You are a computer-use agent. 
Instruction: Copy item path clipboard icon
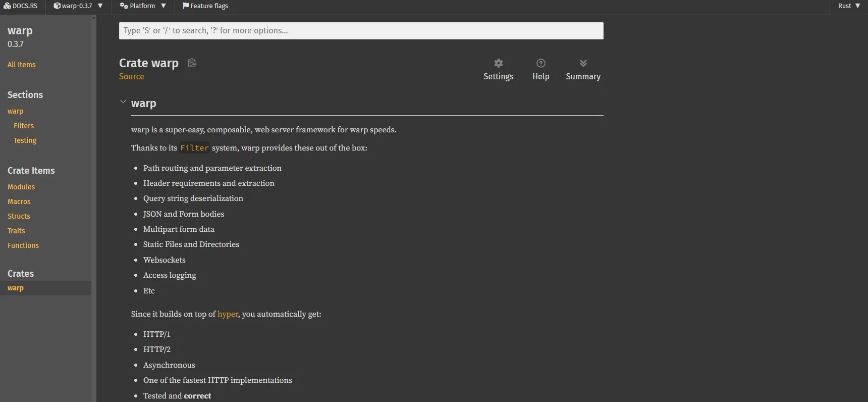coord(192,63)
